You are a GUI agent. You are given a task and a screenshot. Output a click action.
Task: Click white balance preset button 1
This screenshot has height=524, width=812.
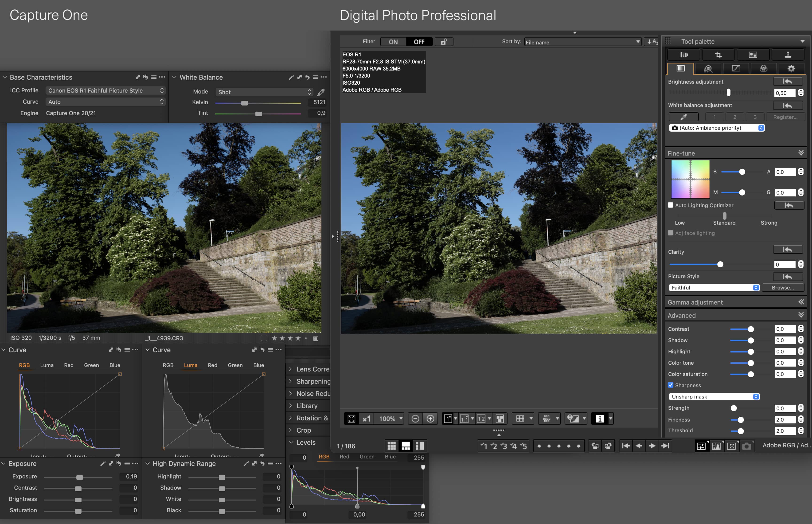pyautogui.click(x=714, y=117)
